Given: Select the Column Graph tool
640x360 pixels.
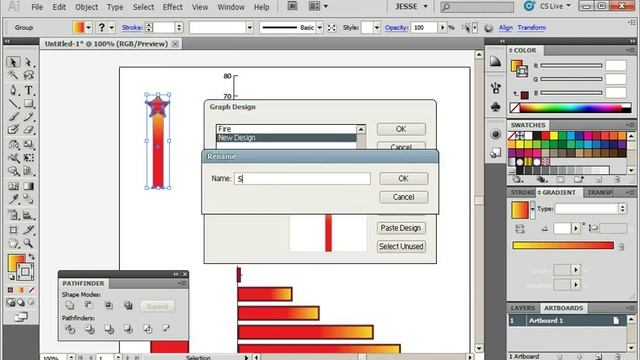Looking at the screenshot, I should pyautogui.click(x=28, y=215).
